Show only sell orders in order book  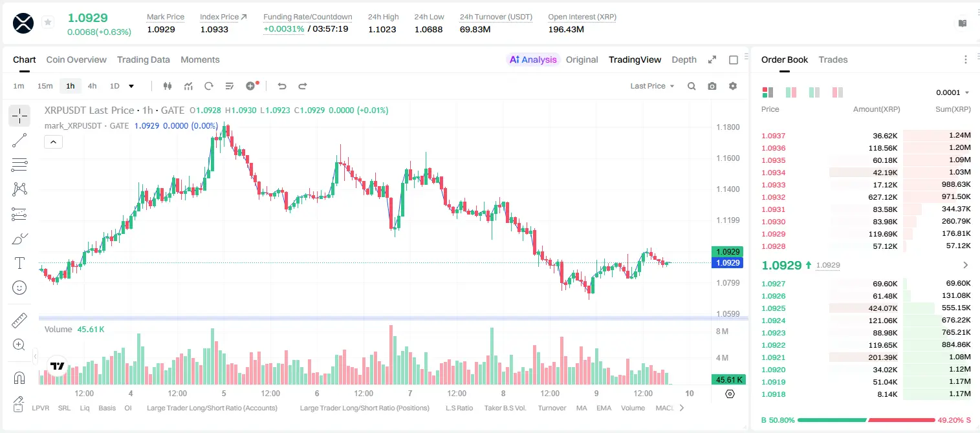838,92
